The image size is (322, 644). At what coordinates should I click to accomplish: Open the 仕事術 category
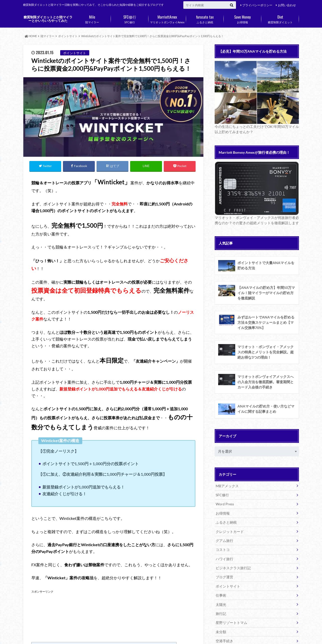pyautogui.click(x=257, y=595)
